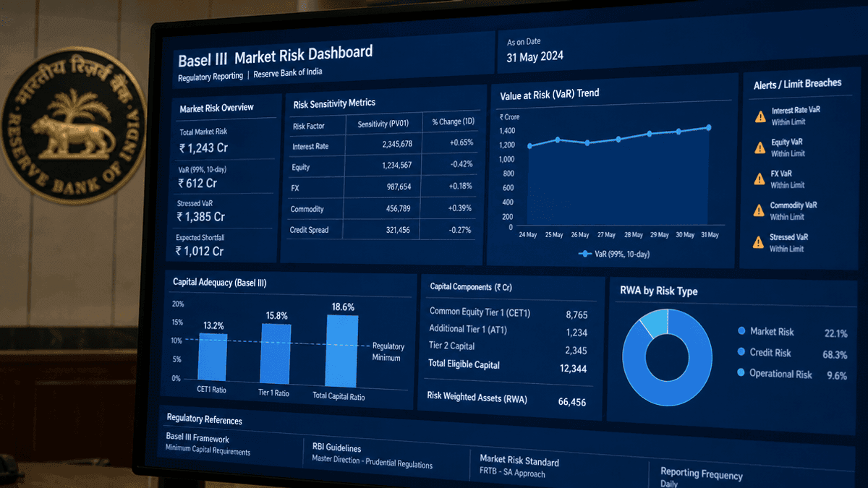Click the % Change (1D) column header

tap(452, 121)
